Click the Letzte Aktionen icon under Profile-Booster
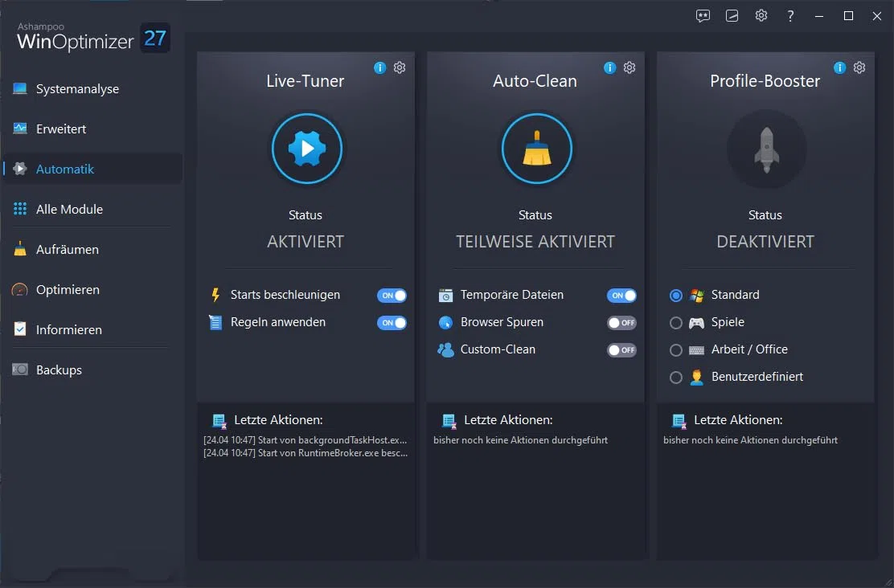This screenshot has width=894, height=588. point(679,420)
